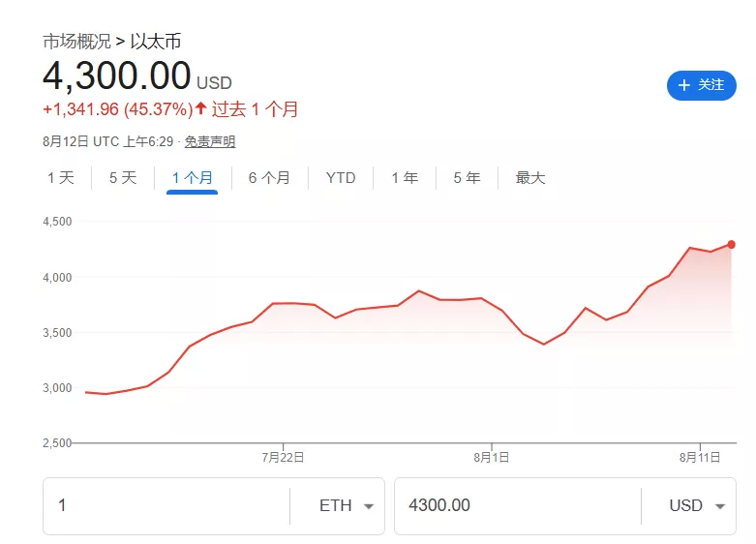Click the 4300.00 USD amount field
This screenshot has width=756, height=544.
tap(518, 506)
